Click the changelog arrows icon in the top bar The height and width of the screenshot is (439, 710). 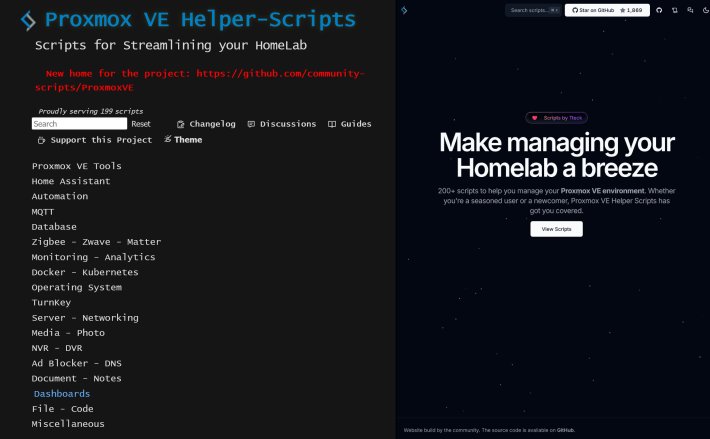tap(675, 10)
